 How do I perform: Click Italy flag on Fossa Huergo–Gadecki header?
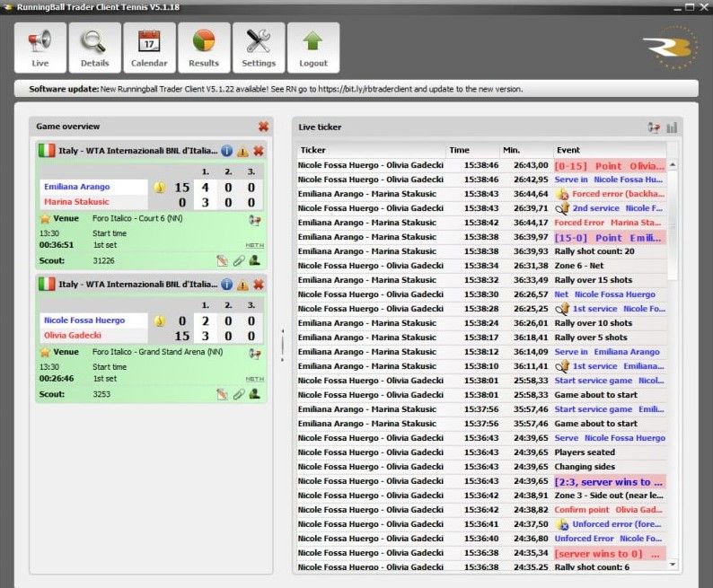pos(47,285)
